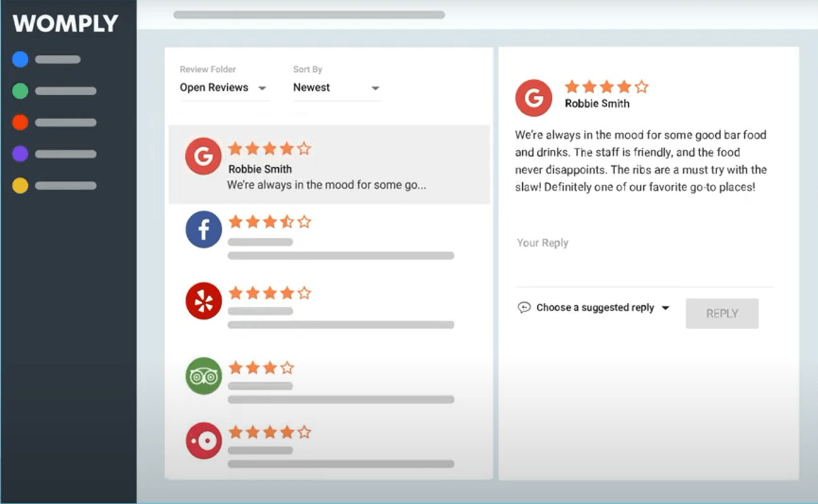This screenshot has width=818, height=504.
Task: Click the Sort By label
Action: (308, 69)
